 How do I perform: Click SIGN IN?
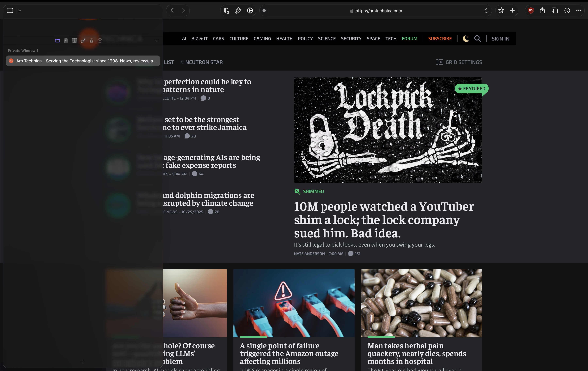click(x=500, y=39)
